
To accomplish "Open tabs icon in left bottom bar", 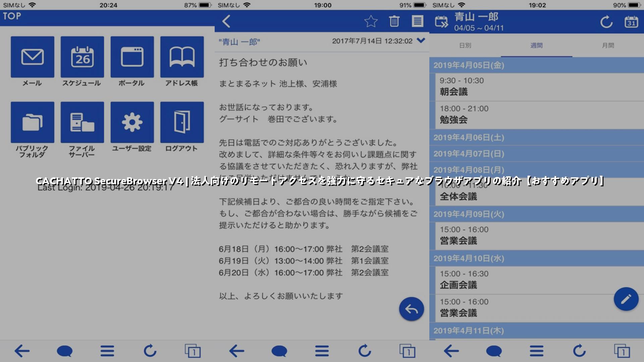I will coord(193,351).
